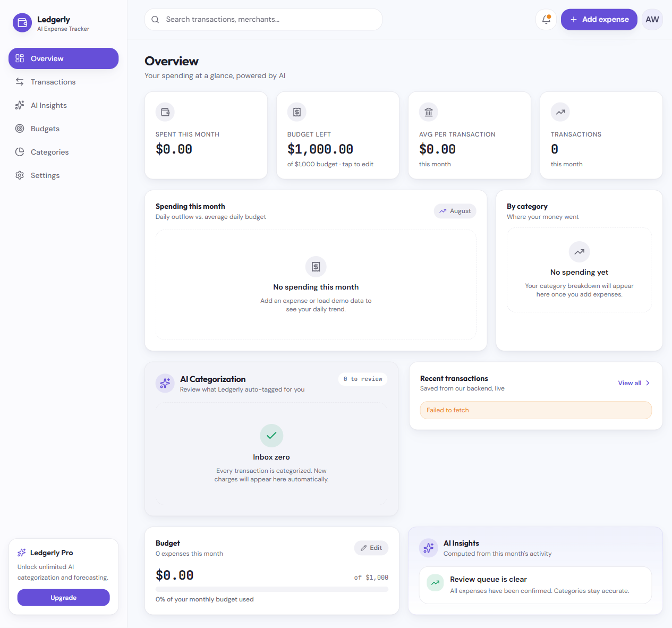Click the trend icon above No spending yet
672x628 pixels.
click(580, 252)
